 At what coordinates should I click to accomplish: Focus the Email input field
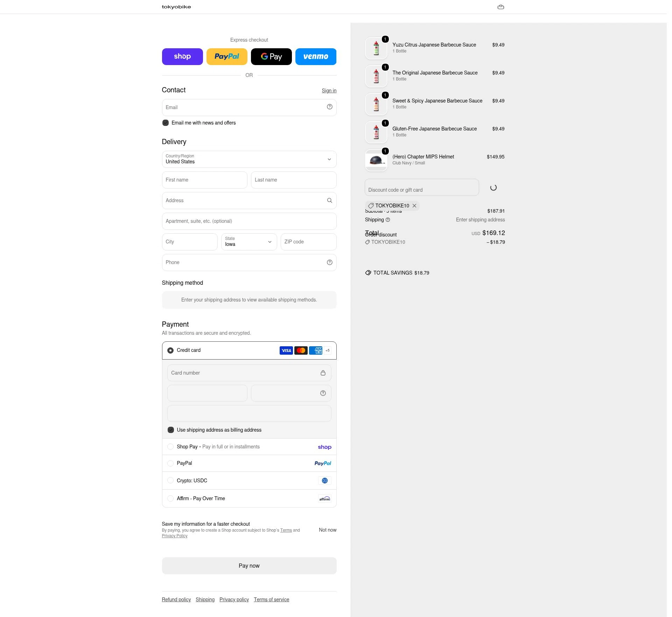point(249,107)
